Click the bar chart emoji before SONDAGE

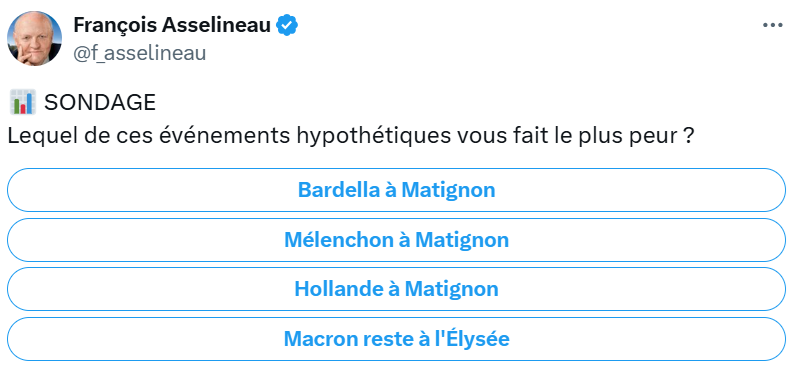click(23, 102)
